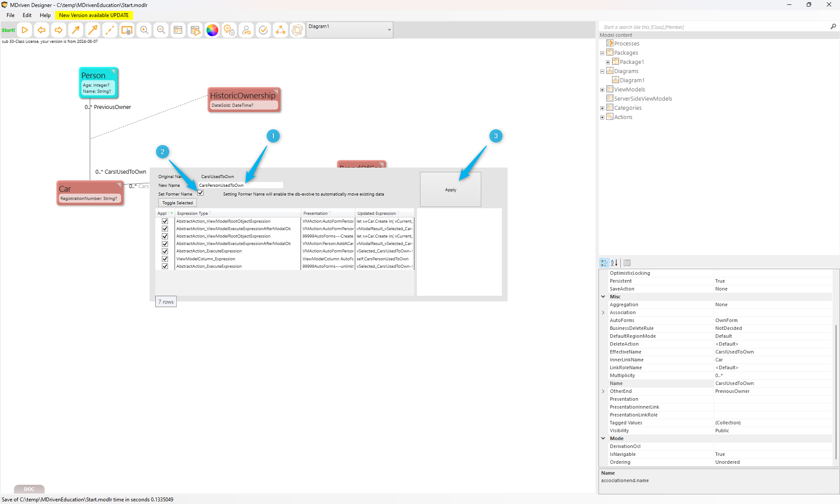
Task: Click the dashed line link icon
Action: point(110,30)
